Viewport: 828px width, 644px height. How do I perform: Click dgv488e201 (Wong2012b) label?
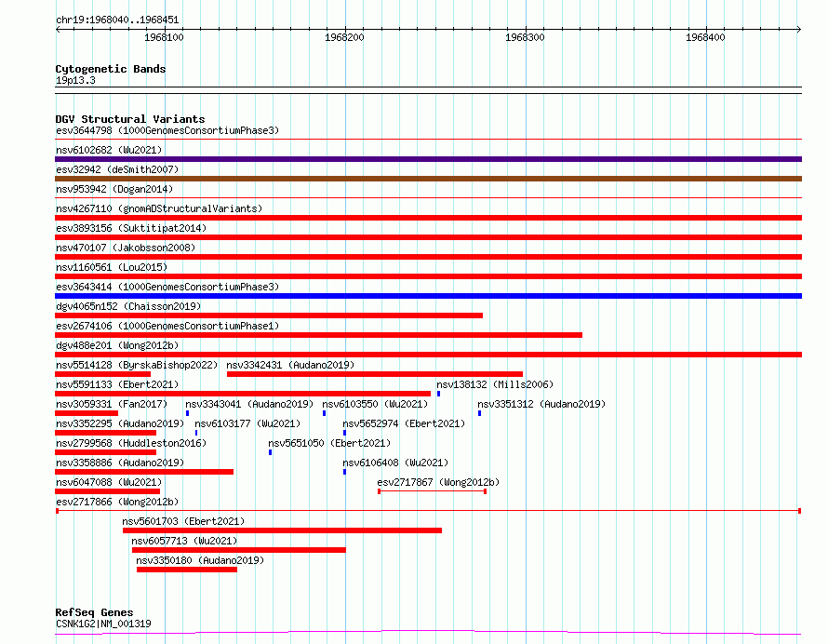pyautogui.click(x=117, y=345)
